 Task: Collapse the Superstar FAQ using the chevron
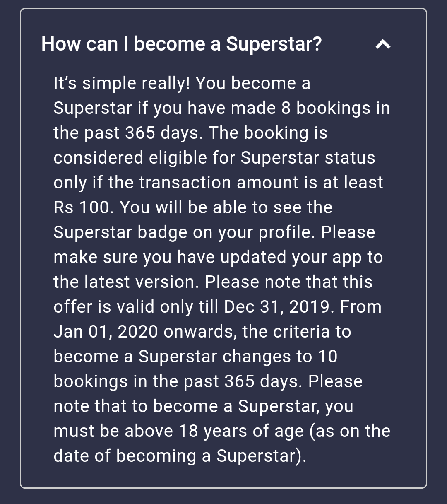[x=383, y=44]
